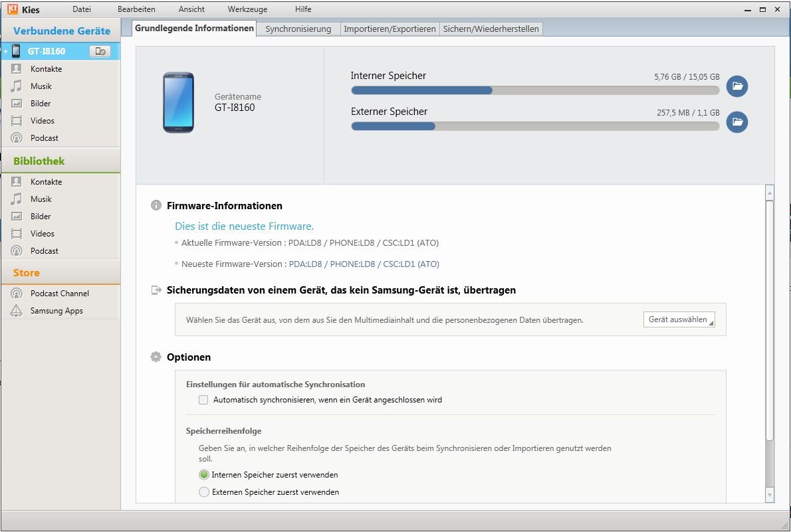
Task: Open the Gerät auswählen dropdown
Action: pos(679,319)
